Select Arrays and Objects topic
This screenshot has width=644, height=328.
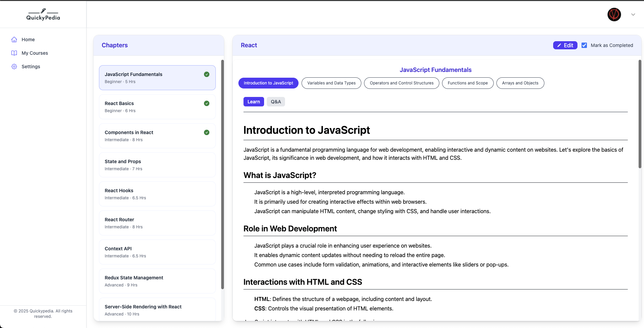[x=520, y=83]
